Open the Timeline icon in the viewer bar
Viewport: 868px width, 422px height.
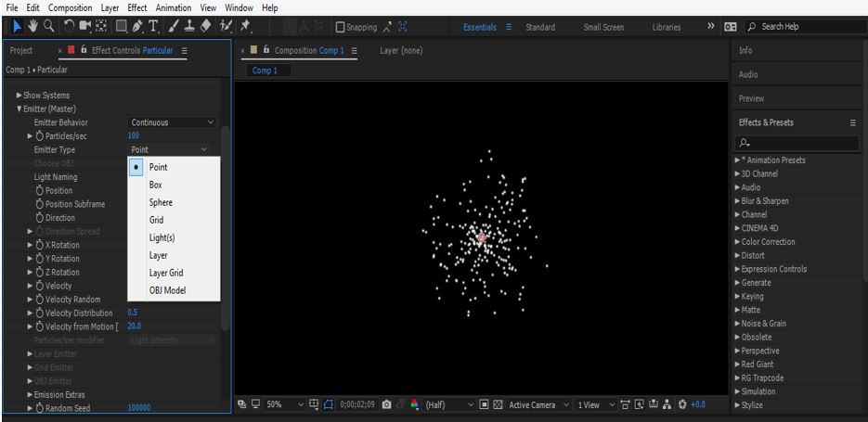pyautogui.click(x=654, y=405)
